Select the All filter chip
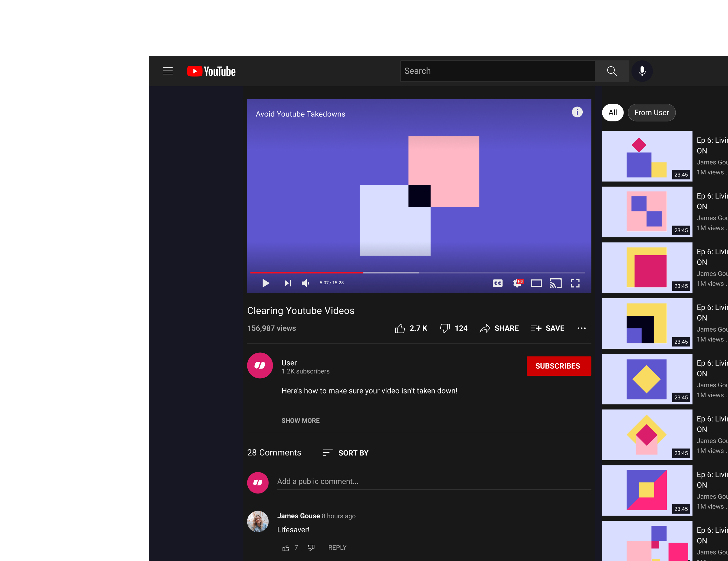728x561 pixels. (612, 113)
